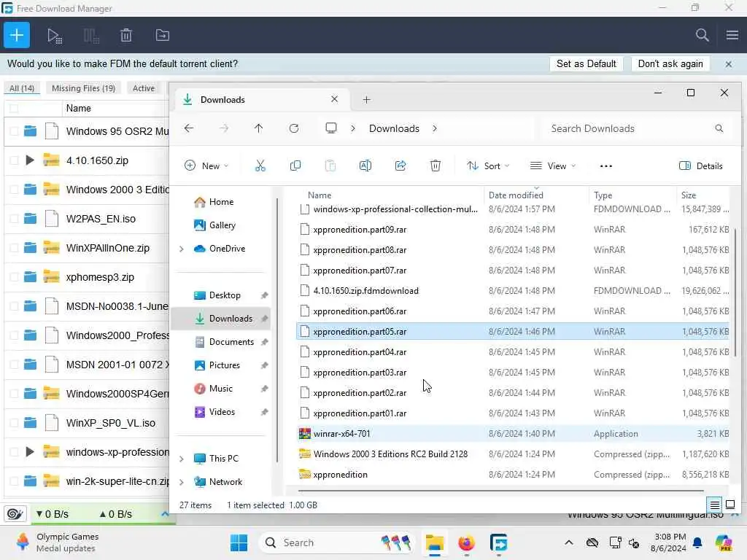The height and width of the screenshot is (560, 747).
Task: Toggle the Details pane button
Action: click(701, 166)
